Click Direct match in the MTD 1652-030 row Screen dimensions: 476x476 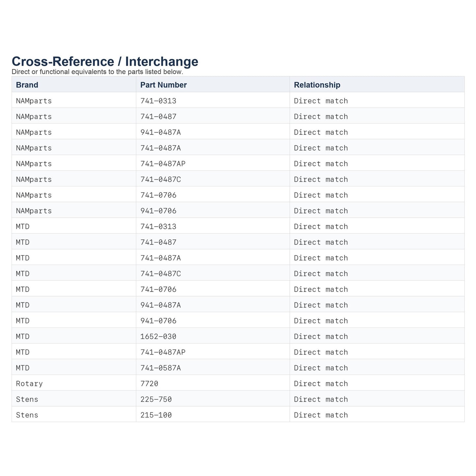(x=321, y=337)
